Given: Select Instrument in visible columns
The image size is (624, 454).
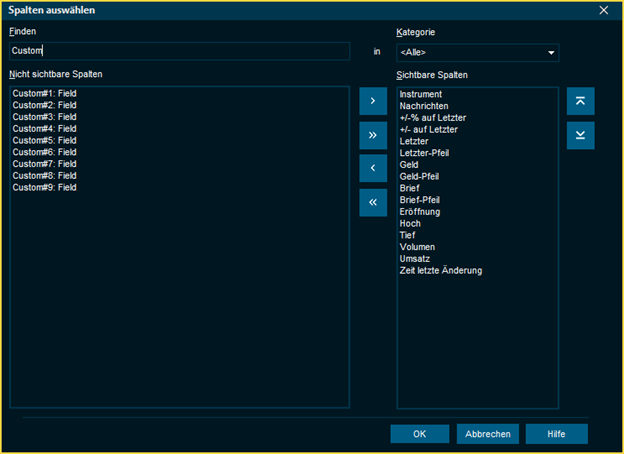Looking at the screenshot, I should [421, 94].
